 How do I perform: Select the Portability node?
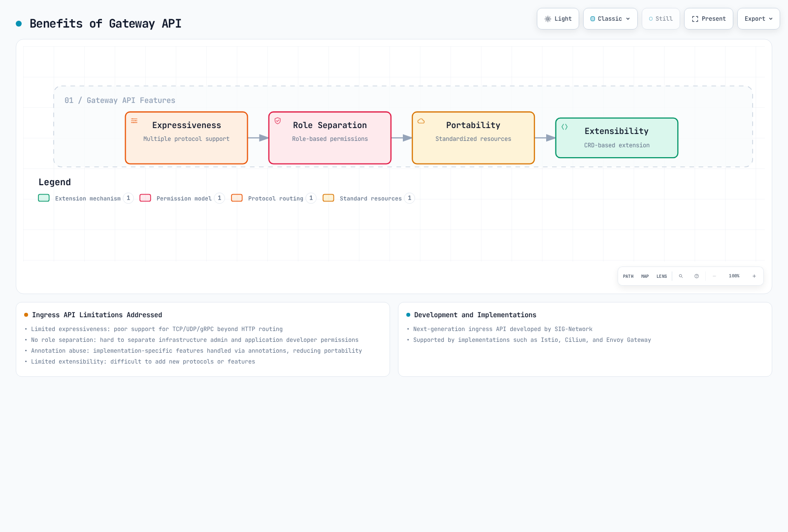coord(473,138)
